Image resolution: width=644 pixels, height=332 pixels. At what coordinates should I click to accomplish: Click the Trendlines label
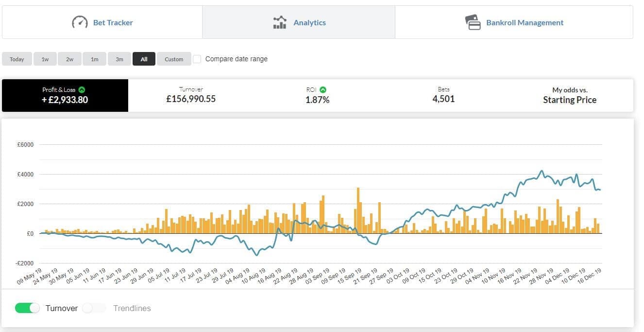(132, 308)
